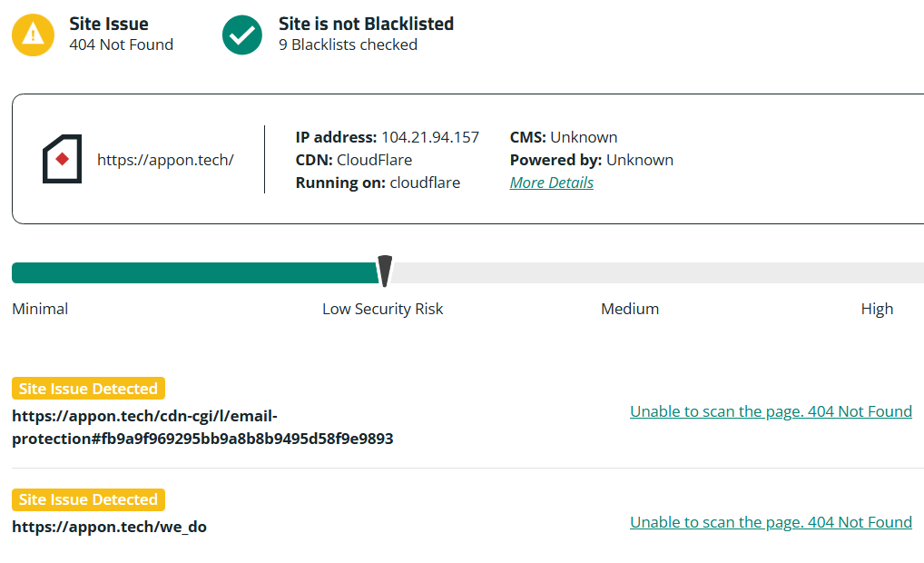Click the email-protection URL text
This screenshot has height=563, width=924.
point(202,428)
